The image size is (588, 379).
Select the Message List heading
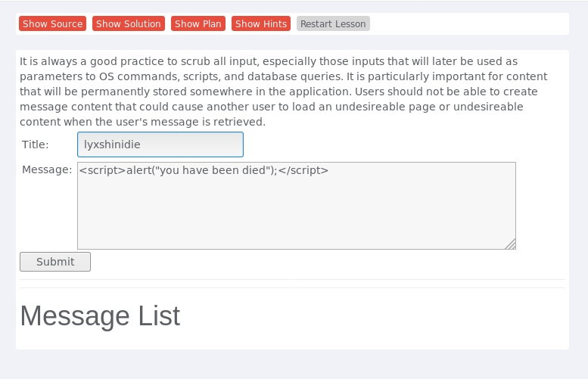(100, 315)
